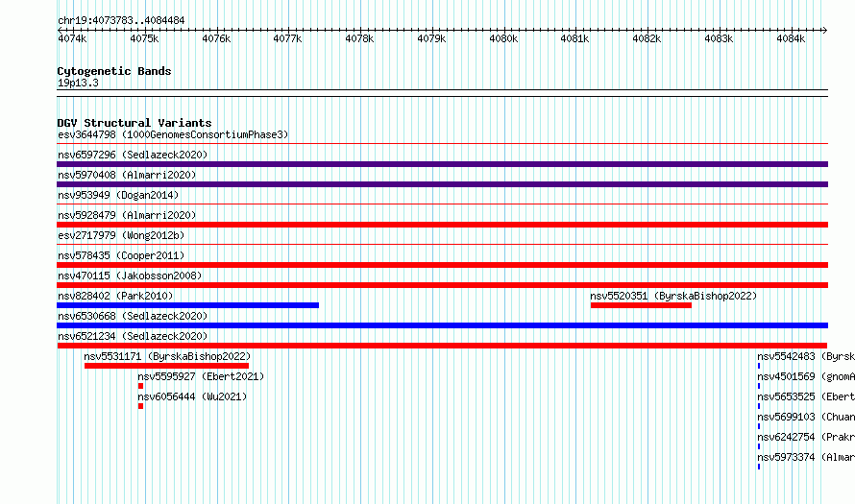Select the 4075k ruler position
Viewport: 855px width, 504px height.
point(144,38)
